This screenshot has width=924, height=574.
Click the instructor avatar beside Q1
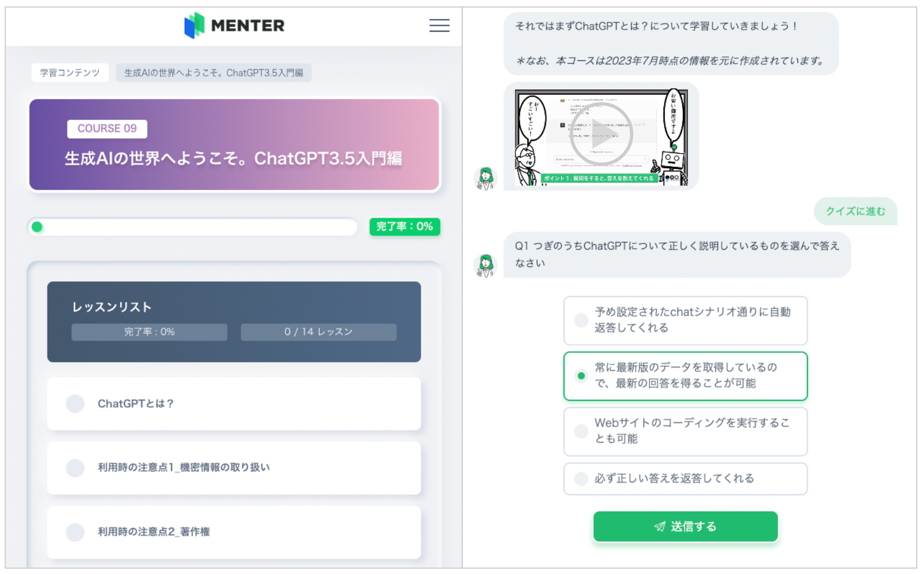tap(485, 265)
